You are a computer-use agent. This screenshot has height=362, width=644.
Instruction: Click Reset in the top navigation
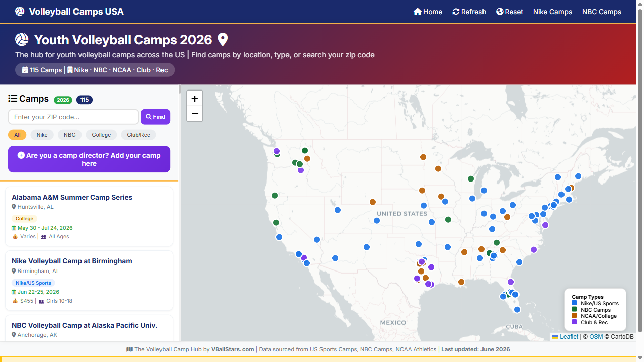click(x=510, y=12)
